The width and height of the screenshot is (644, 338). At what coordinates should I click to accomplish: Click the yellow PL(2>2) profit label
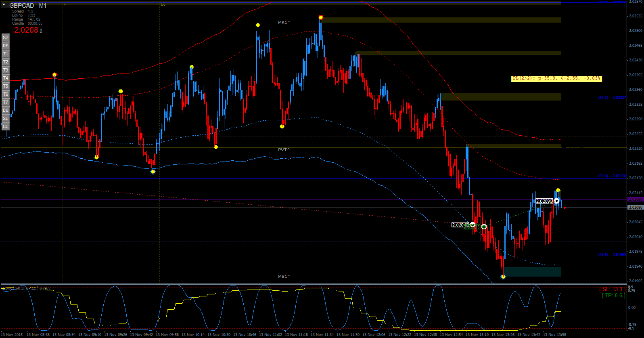(557, 78)
